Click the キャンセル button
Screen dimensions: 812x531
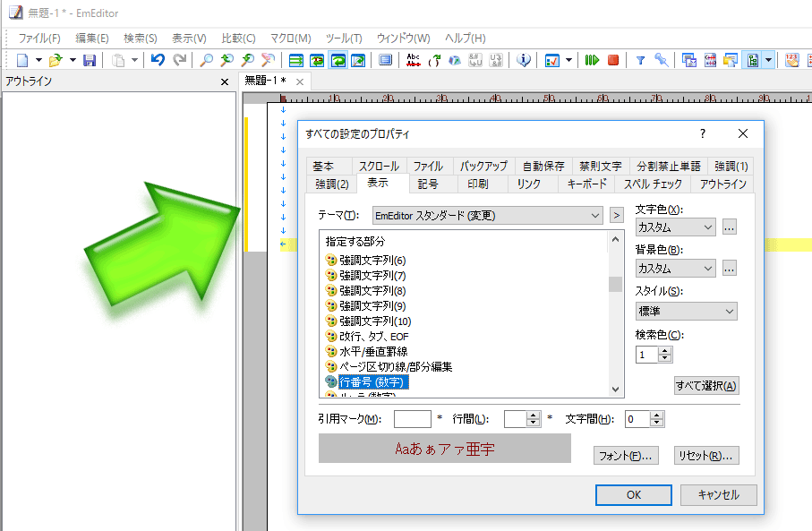point(718,495)
